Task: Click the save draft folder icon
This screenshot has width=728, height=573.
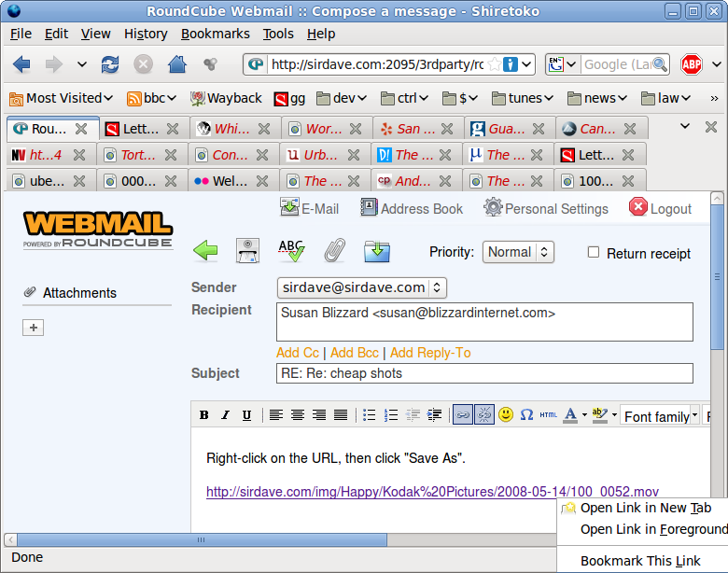Action: [377, 251]
